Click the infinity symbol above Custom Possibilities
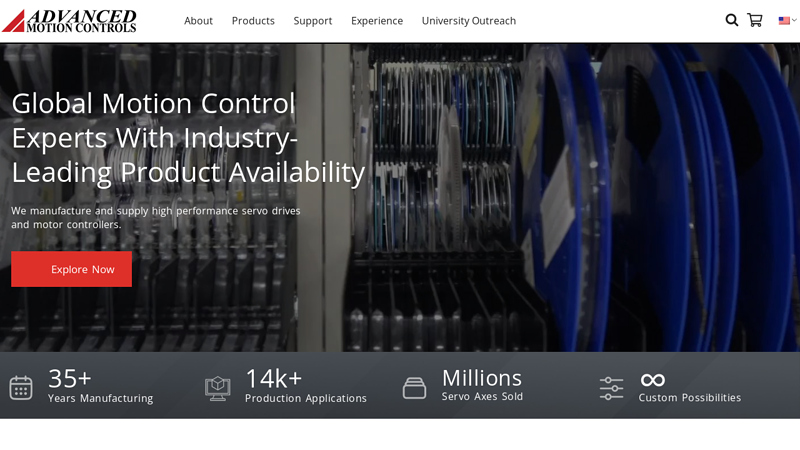Image resolution: width=800 pixels, height=450 pixels. point(653,380)
